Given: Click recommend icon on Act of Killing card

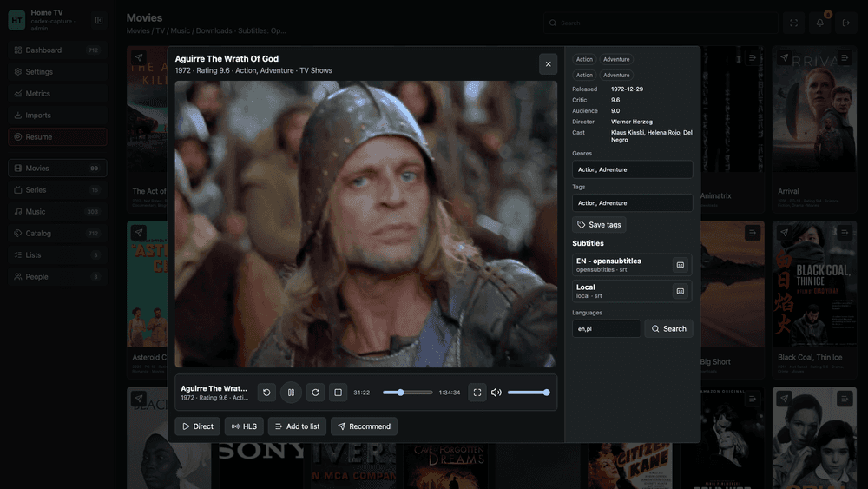Looking at the screenshot, I should pyautogui.click(x=139, y=58).
